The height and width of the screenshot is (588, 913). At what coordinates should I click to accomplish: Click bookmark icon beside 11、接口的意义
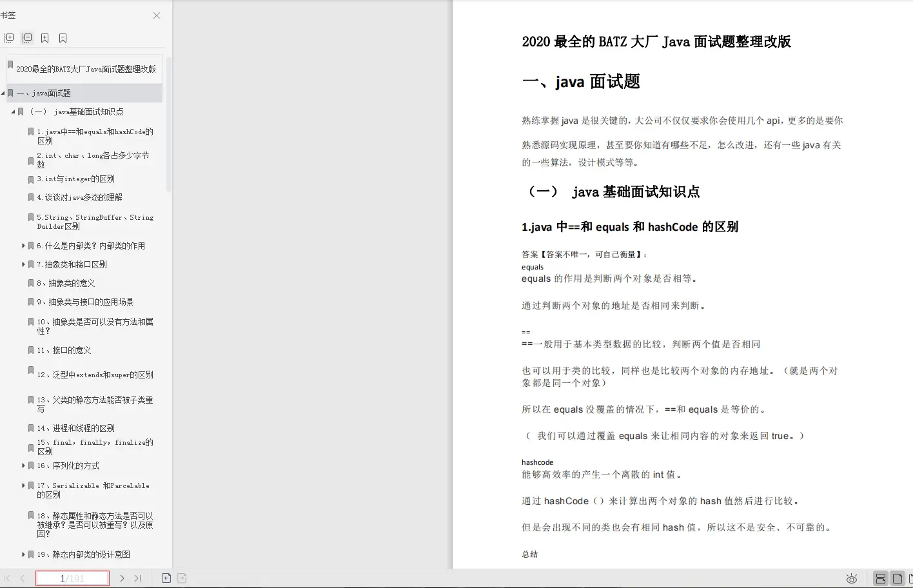[x=31, y=350]
